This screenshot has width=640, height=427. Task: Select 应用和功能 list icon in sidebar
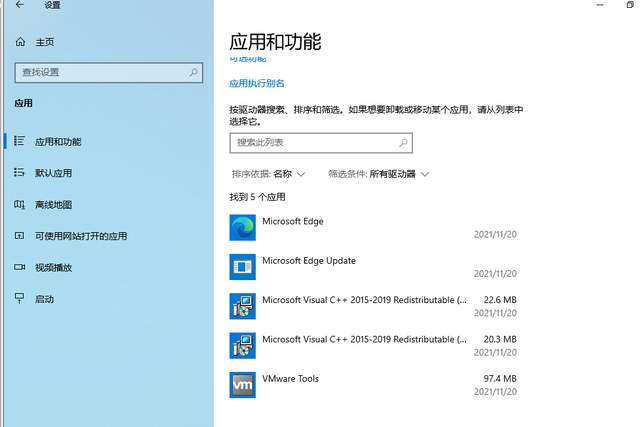pyautogui.click(x=19, y=141)
